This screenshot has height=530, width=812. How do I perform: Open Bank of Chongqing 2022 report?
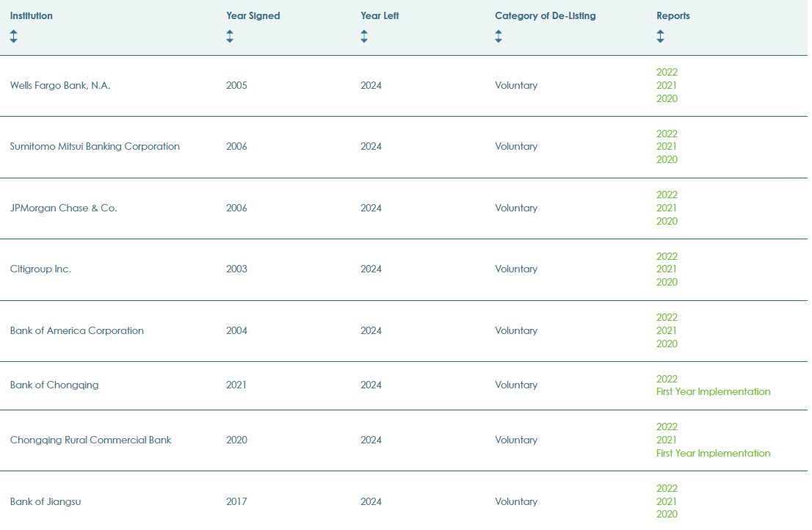click(667, 379)
